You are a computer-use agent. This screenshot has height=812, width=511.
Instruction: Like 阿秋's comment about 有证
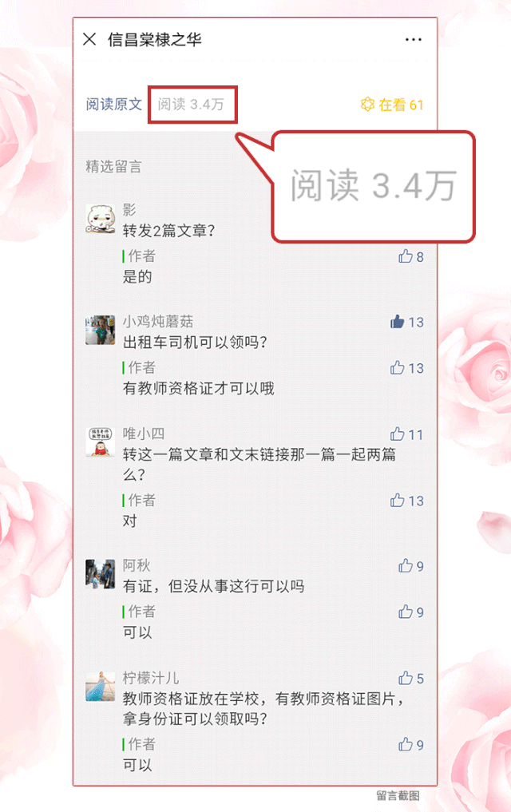pyautogui.click(x=406, y=565)
